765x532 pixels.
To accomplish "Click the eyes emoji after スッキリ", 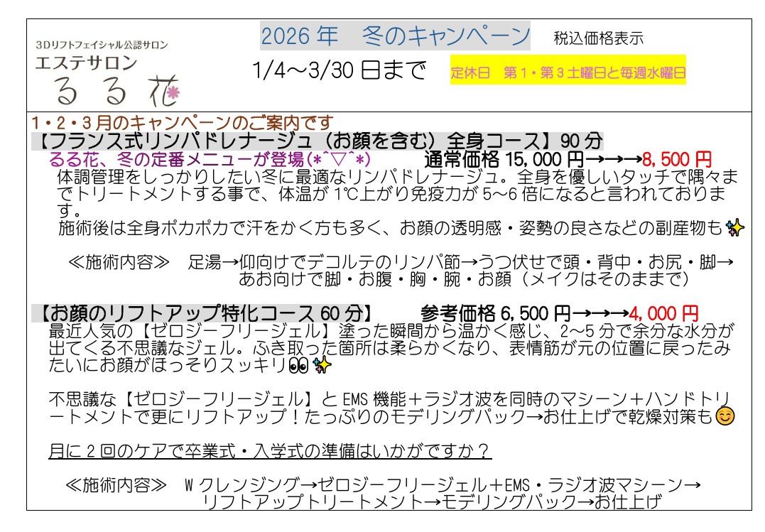I will [298, 366].
